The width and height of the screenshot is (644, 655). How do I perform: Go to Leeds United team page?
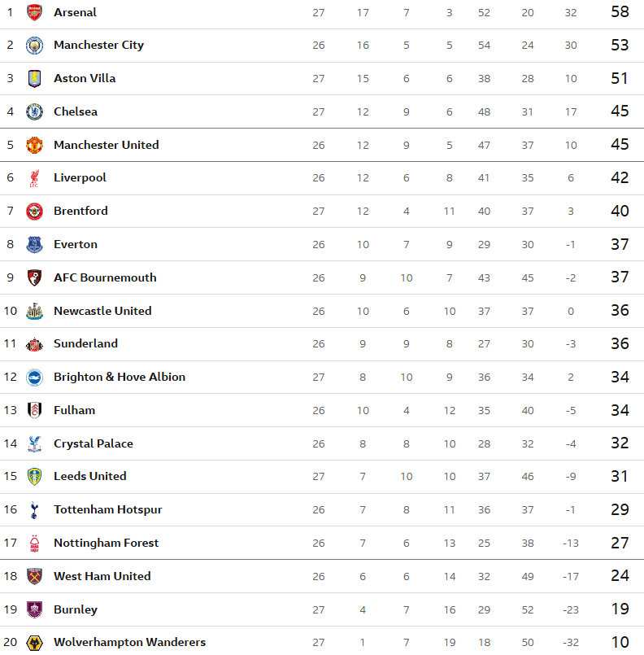(x=89, y=477)
